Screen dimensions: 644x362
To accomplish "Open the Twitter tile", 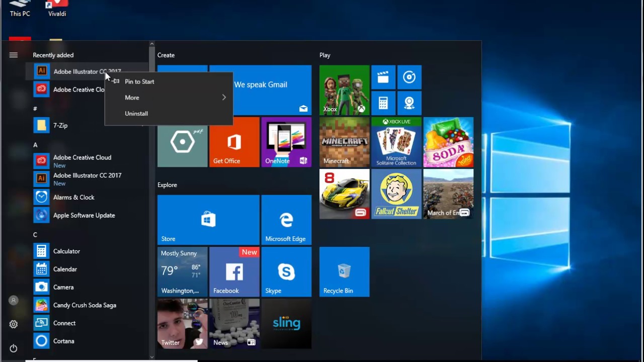I will [182, 324].
